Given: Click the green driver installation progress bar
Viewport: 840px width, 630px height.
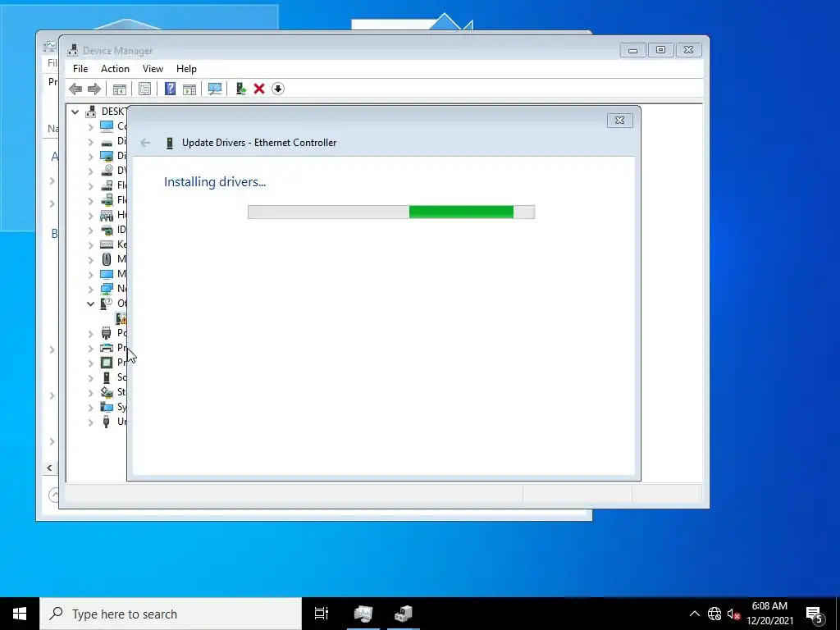Looking at the screenshot, I should pos(391,212).
